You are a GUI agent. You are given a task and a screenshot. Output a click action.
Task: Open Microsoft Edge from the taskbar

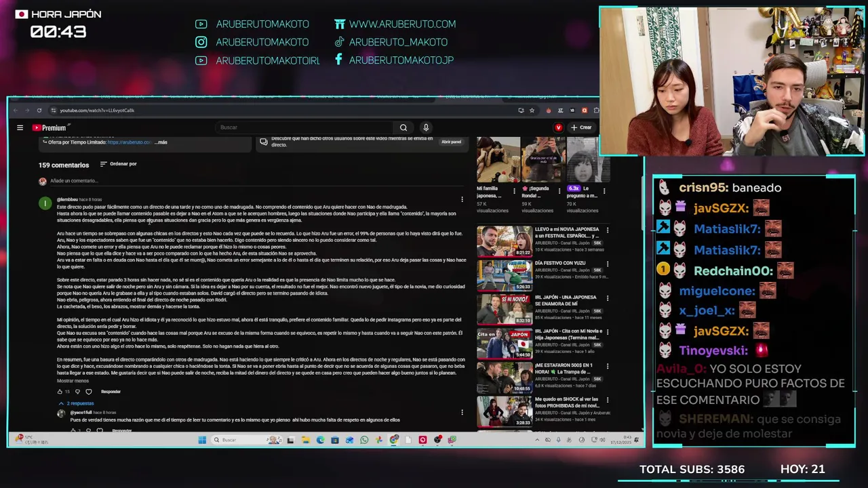coord(320,440)
